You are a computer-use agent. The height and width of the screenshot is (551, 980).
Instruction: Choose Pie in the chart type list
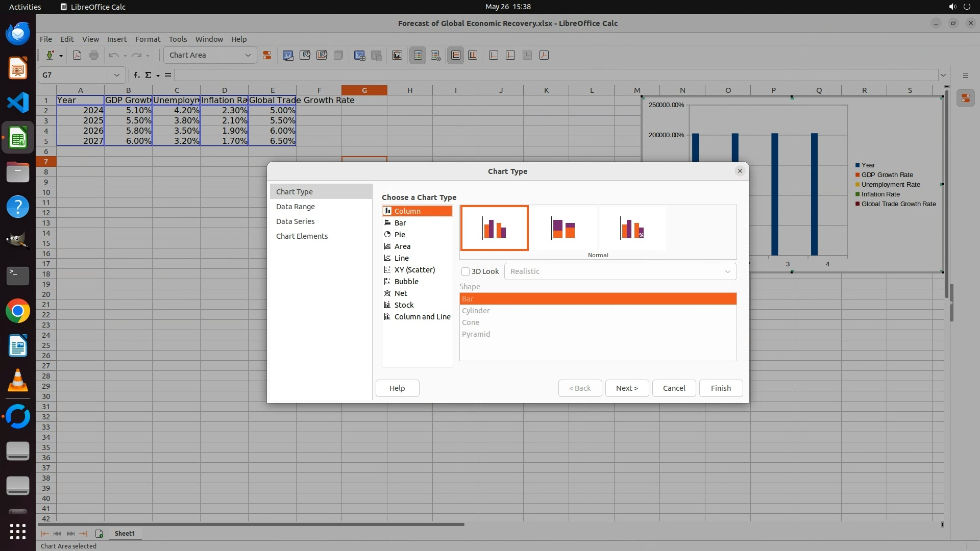tap(400, 235)
